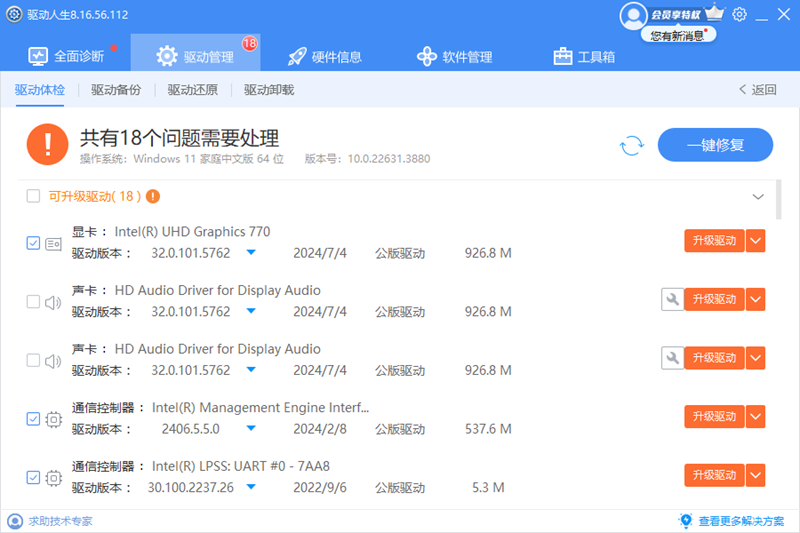Toggle the 可升级驱动 select-all checkbox
Image resolution: width=800 pixels, height=533 pixels.
click(x=33, y=196)
